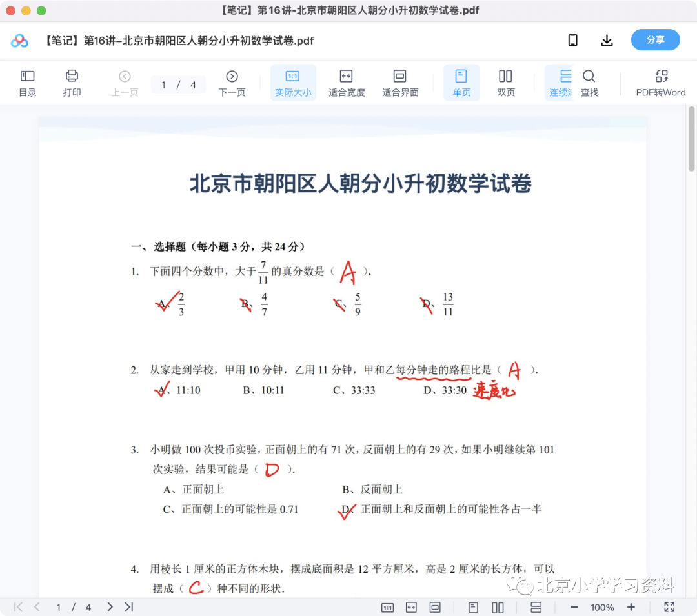Click option C、正面朝上的可能性是 0.71
The image size is (697, 616).
coord(230,510)
